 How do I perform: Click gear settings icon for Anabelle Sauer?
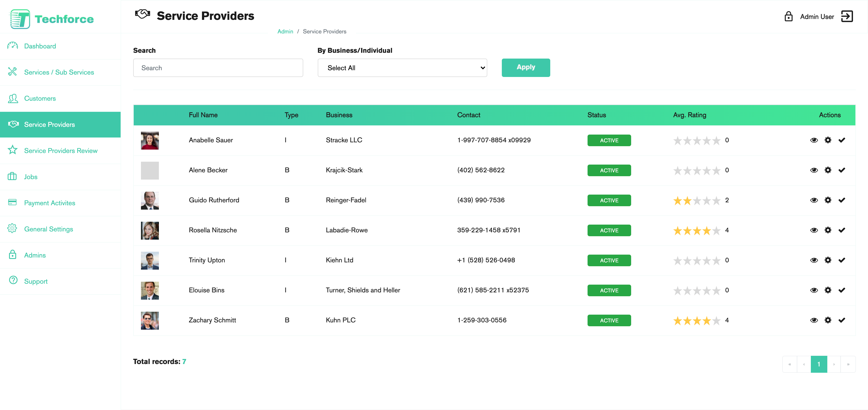pos(828,140)
